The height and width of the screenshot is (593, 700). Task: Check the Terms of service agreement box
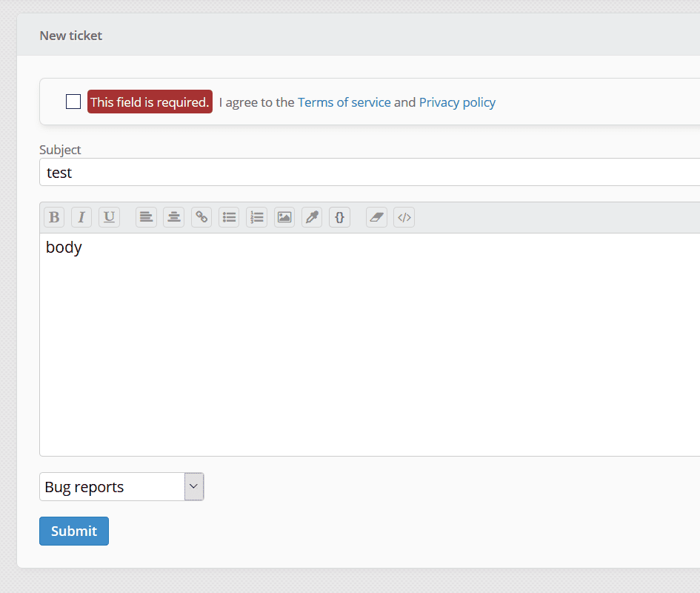[x=73, y=102]
